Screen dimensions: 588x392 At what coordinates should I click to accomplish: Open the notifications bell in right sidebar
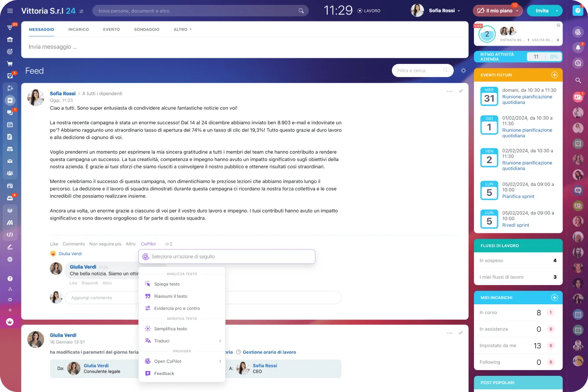[x=578, y=47]
